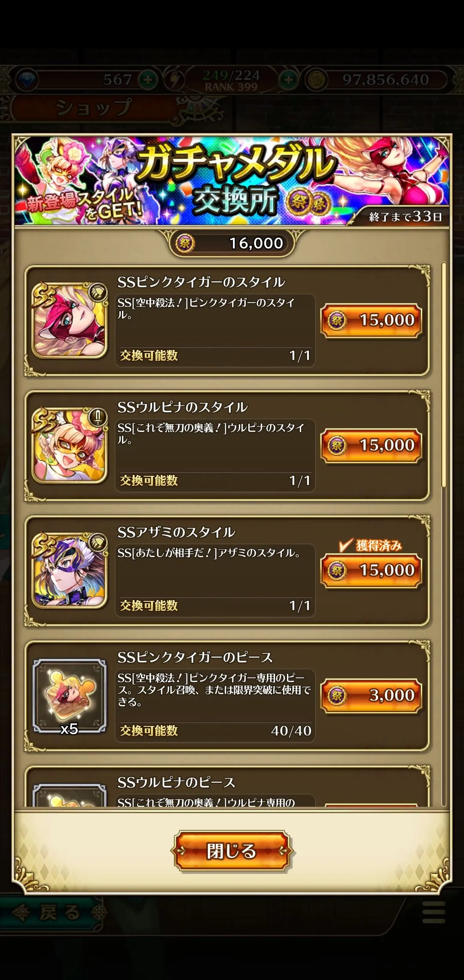Screen dimensions: 464x980
Task: Tap the gold coin currency icon
Action: 317,80
